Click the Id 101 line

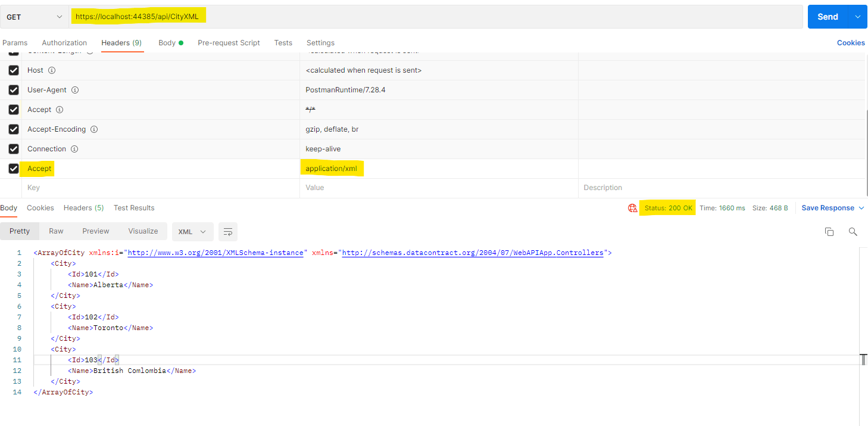(x=93, y=274)
